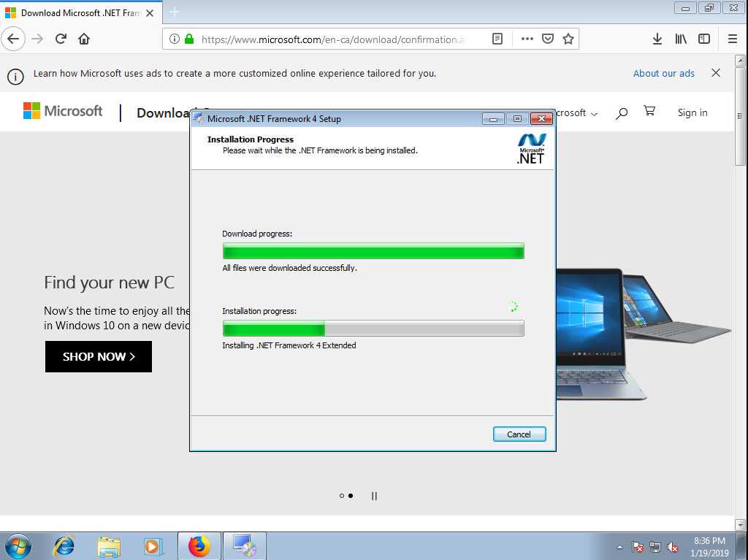The height and width of the screenshot is (560, 748).
Task: Pause the carousel slideshow
Action: pyautogui.click(x=374, y=496)
